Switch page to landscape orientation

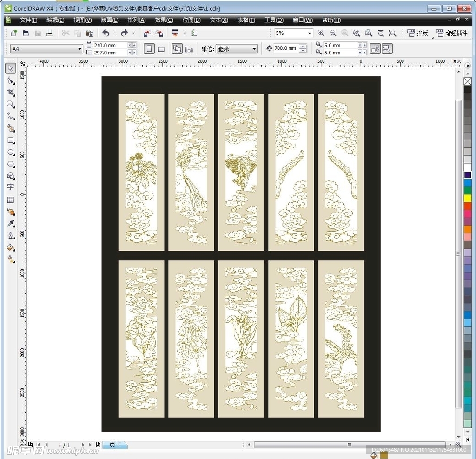point(161,49)
